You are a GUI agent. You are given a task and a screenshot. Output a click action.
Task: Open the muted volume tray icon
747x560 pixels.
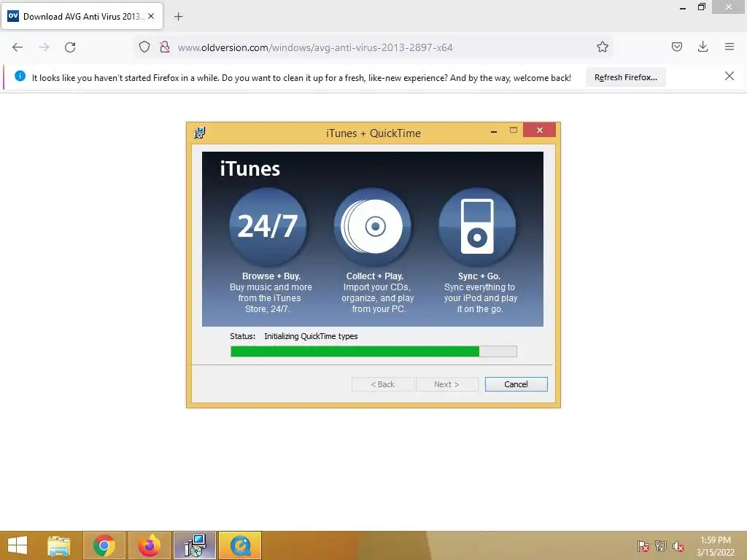point(678,546)
